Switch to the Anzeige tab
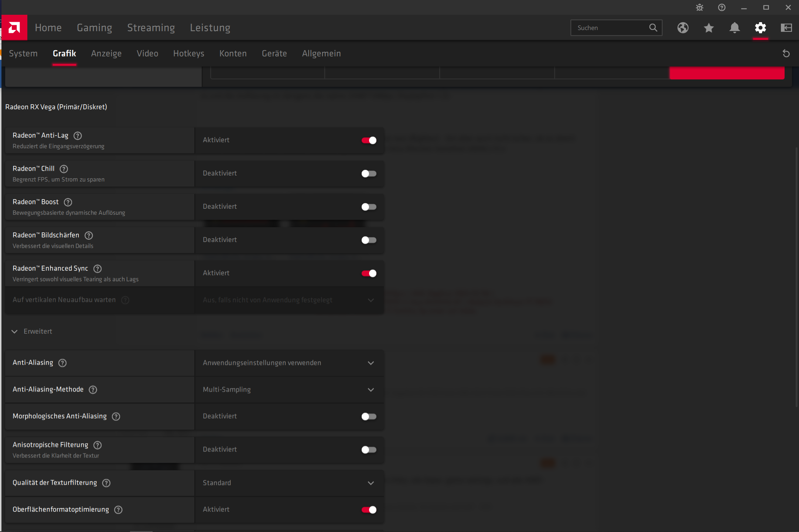799x532 pixels. point(106,54)
